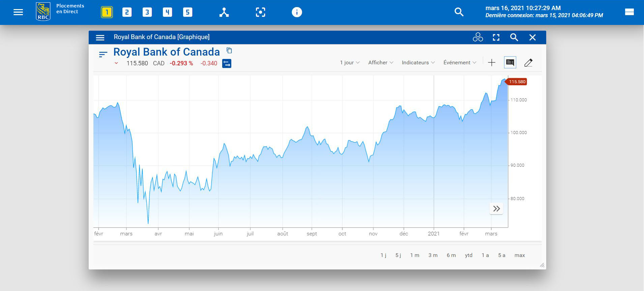Switch to workspace 2

point(127,12)
